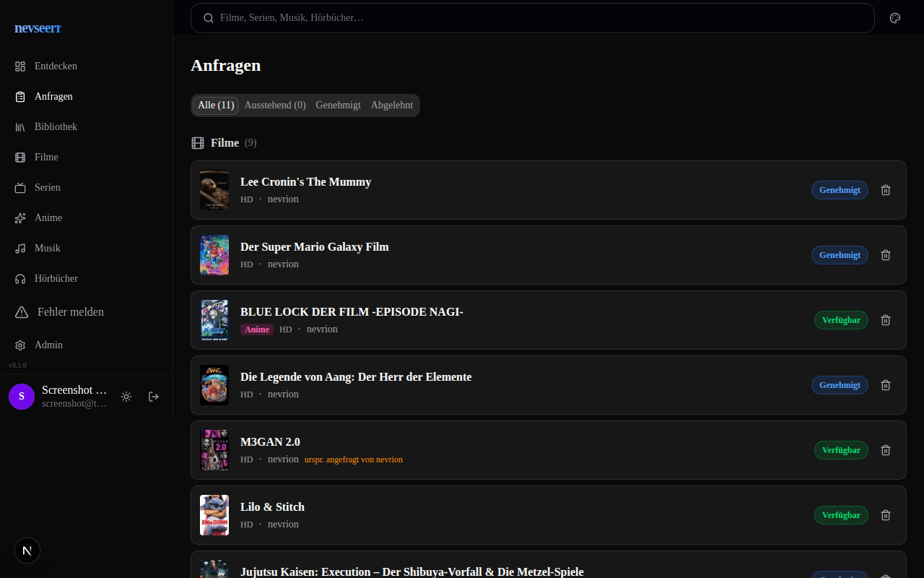Click the Screenshot user name
Image resolution: width=924 pixels, height=578 pixels.
coord(74,390)
